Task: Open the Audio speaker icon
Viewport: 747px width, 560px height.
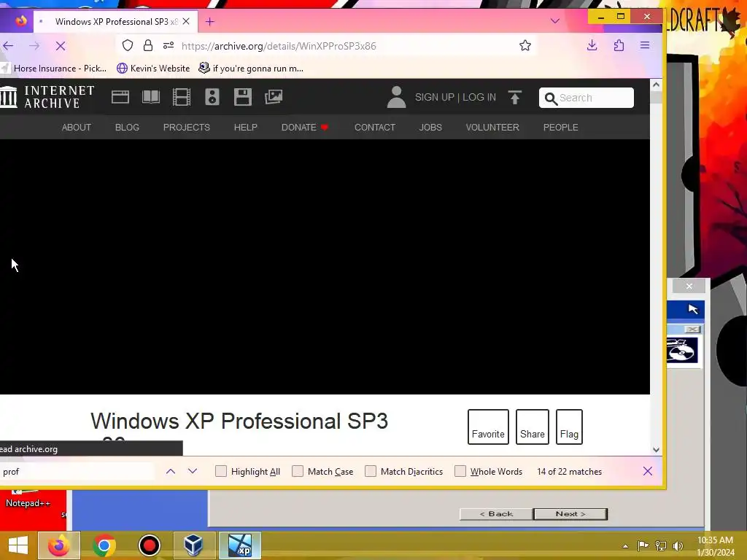Action: tap(212, 97)
